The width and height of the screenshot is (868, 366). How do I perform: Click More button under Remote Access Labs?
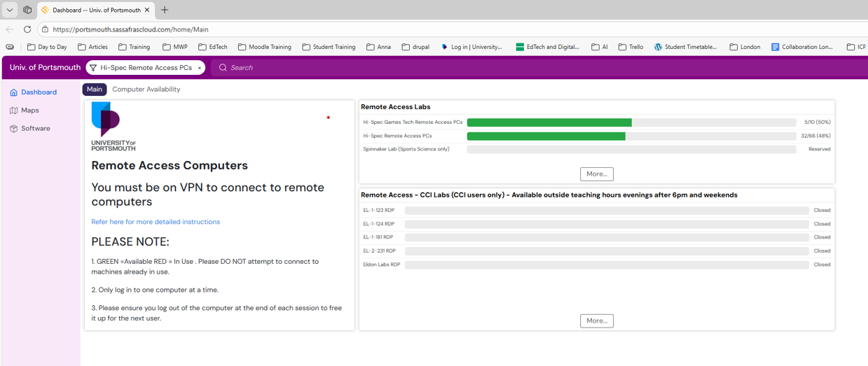pyautogui.click(x=597, y=174)
